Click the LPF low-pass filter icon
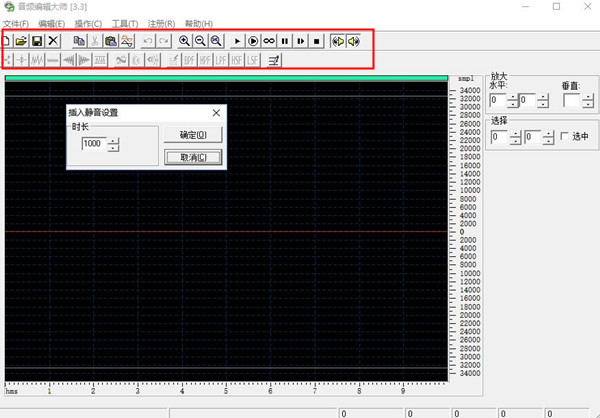600x418 pixels. click(x=221, y=60)
